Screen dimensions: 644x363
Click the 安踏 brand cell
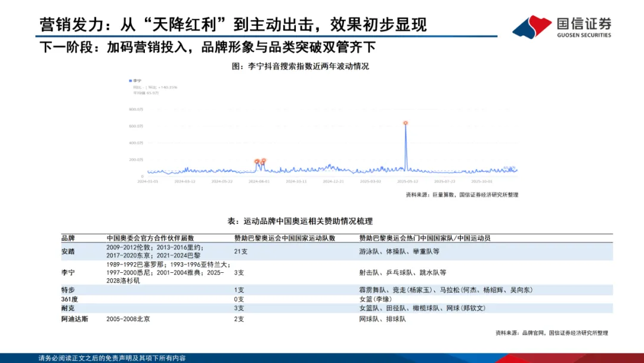point(68,251)
